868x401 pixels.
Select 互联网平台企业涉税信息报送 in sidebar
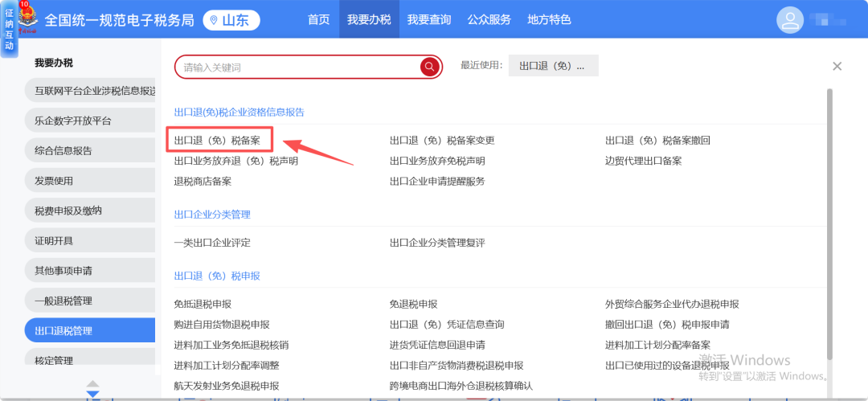coord(90,91)
